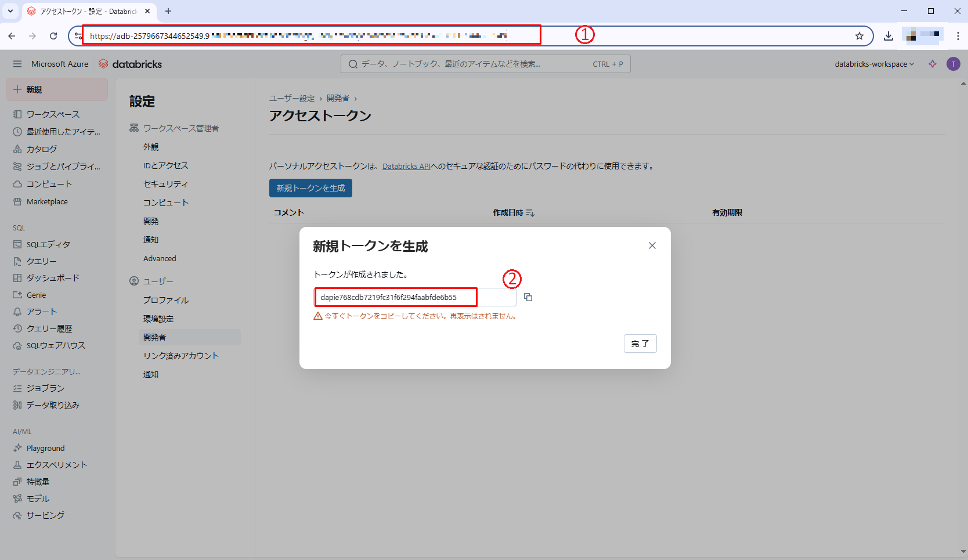This screenshot has width=968, height=560.
Task: Open browser downloads icon
Action: pyautogui.click(x=888, y=36)
